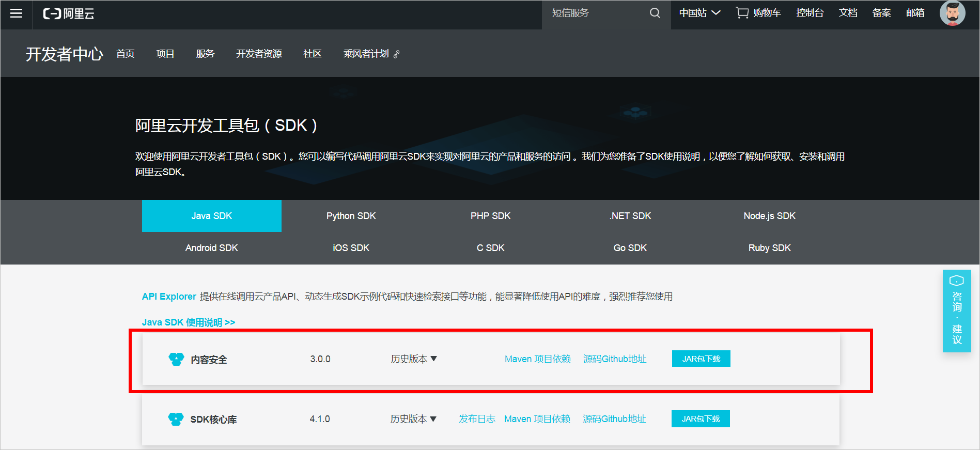Click 建议 in the side widget

point(957,334)
